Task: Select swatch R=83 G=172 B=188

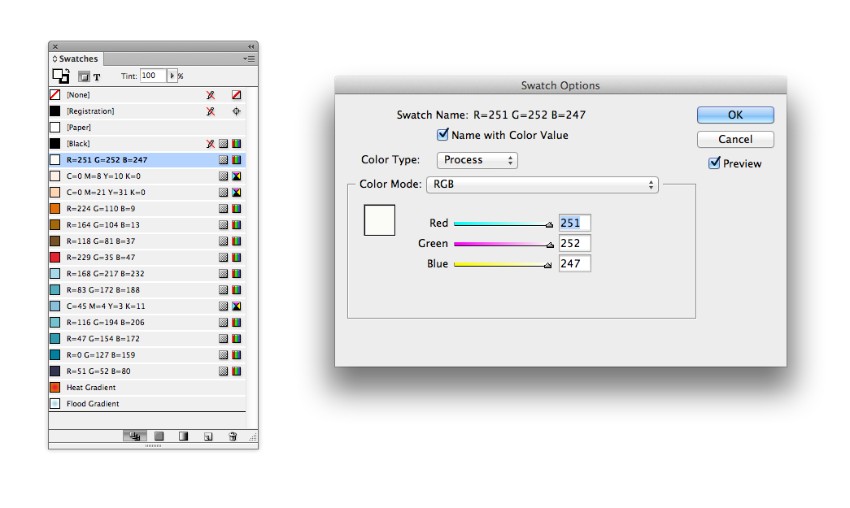Action: pyautogui.click(x=147, y=290)
